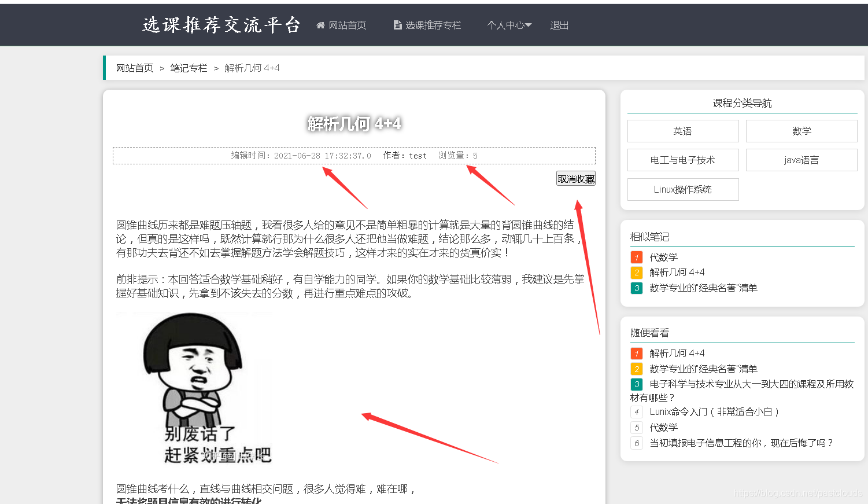Click 退出 to log out

(559, 25)
